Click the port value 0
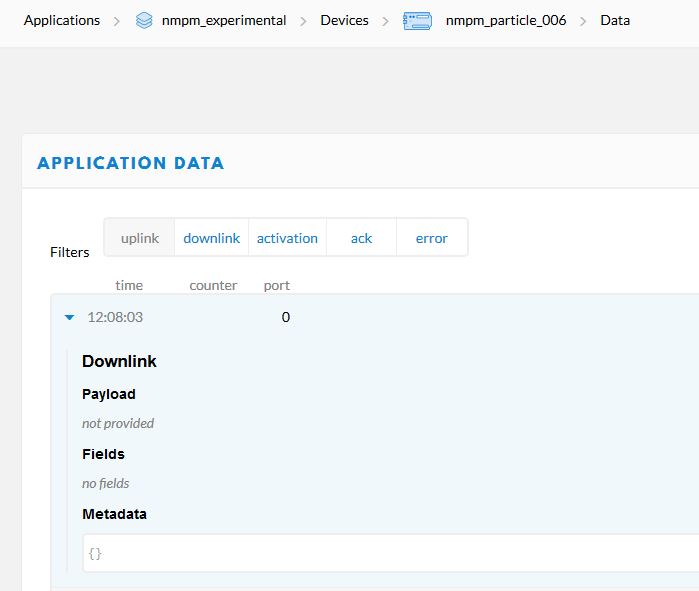 pos(286,317)
